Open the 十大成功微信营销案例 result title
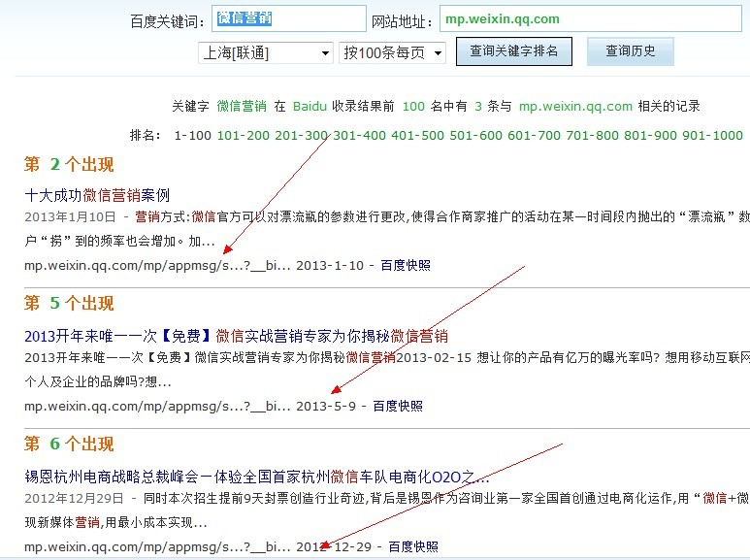This screenshot has width=750, height=560. click(97, 194)
